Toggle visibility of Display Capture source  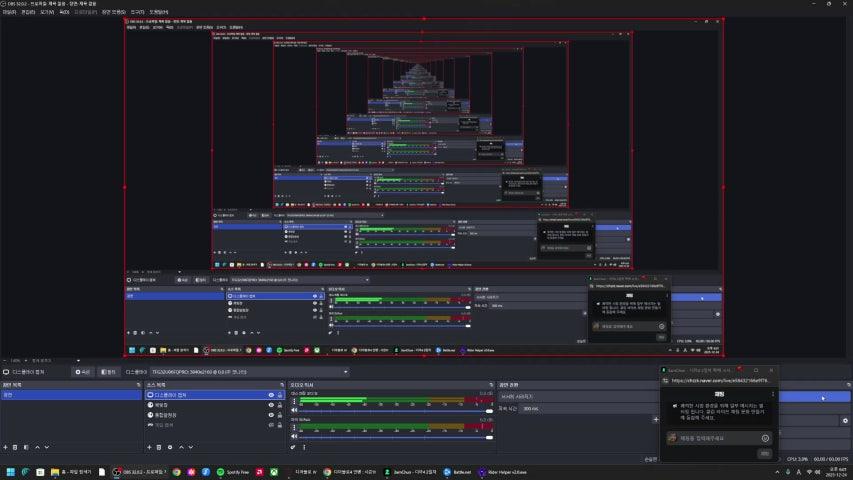(271, 395)
